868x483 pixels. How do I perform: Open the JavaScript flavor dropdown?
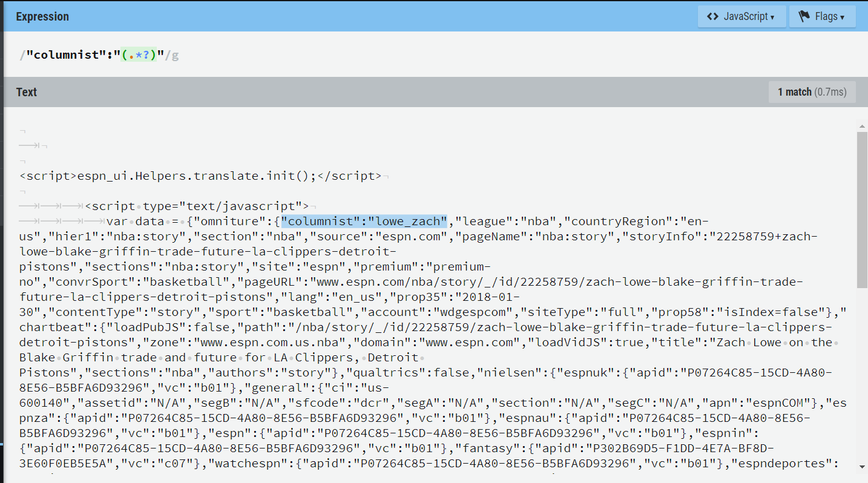(x=742, y=16)
